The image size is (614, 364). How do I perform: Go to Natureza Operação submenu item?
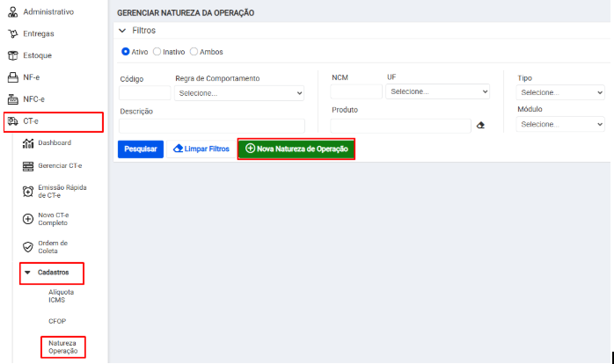click(62, 346)
